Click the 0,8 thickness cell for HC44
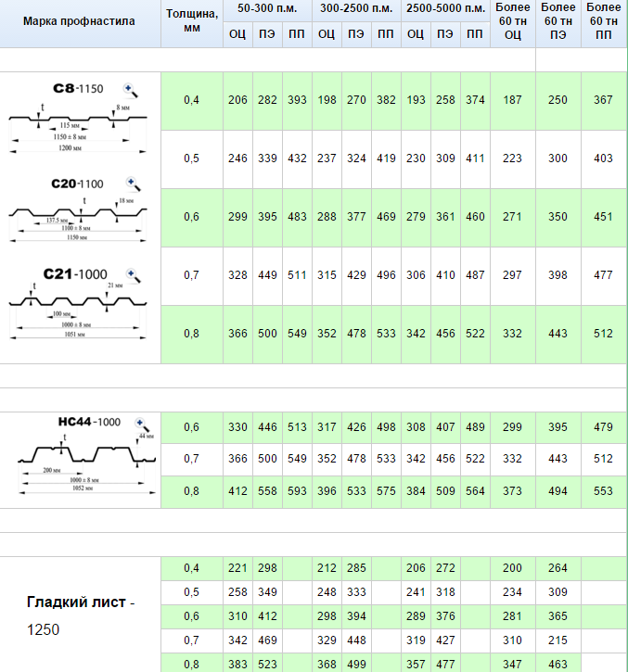The image size is (628, 672). point(191,491)
